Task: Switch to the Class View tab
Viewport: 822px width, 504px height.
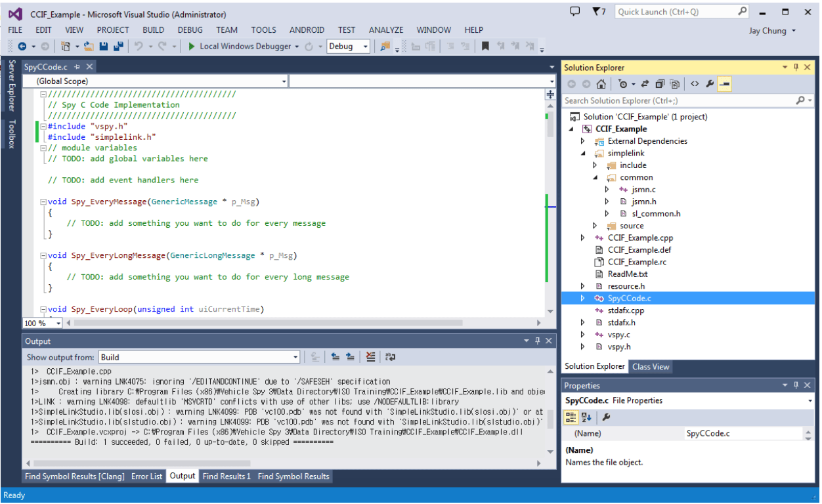Action: (x=651, y=367)
